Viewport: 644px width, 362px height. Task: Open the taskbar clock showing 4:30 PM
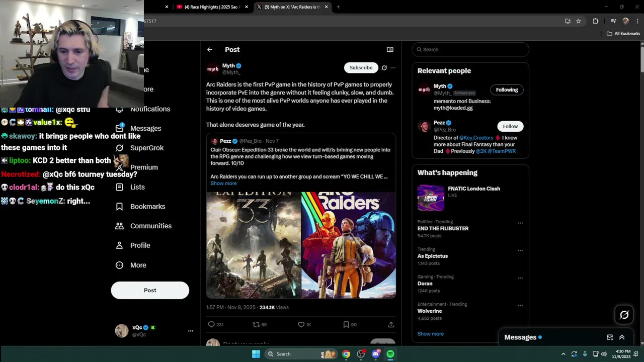pos(621,354)
